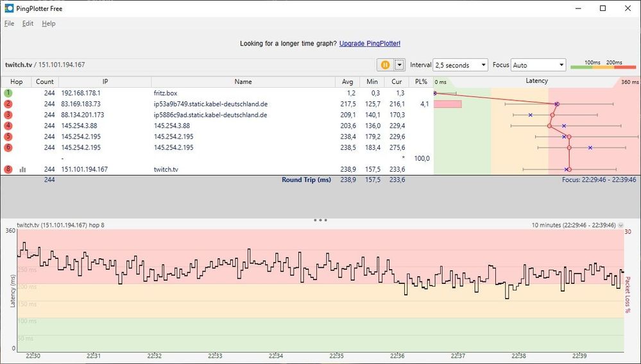Open the Interval dropdown showing 2,5 seconds
The height and width of the screenshot is (364, 641).
[461, 65]
